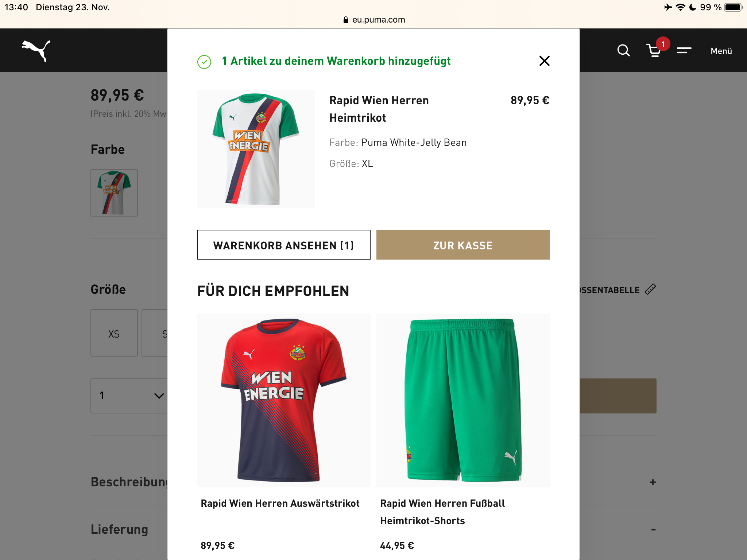Click Rapid Wien Herren Heimtrikot title

pyautogui.click(x=379, y=109)
